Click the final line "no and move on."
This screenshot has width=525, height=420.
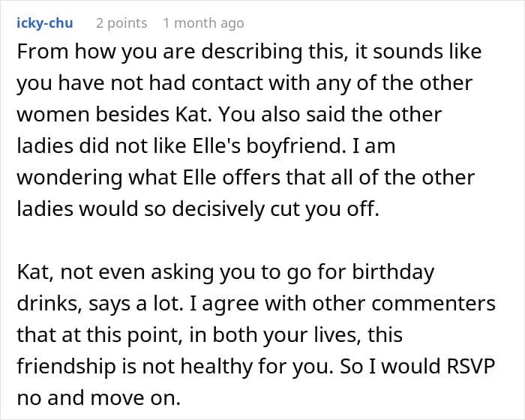[99, 398]
